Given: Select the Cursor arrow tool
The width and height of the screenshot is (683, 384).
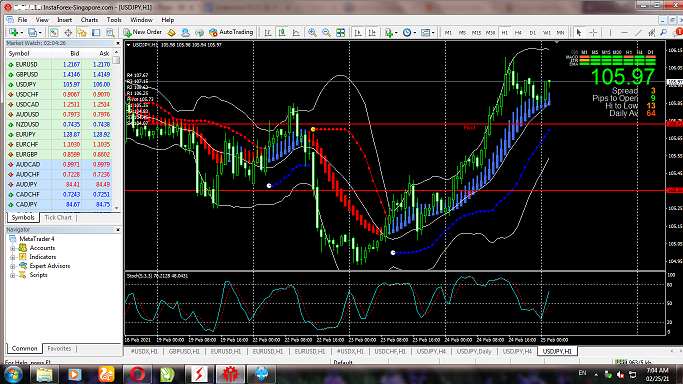Looking at the screenshot, I should (579, 33).
